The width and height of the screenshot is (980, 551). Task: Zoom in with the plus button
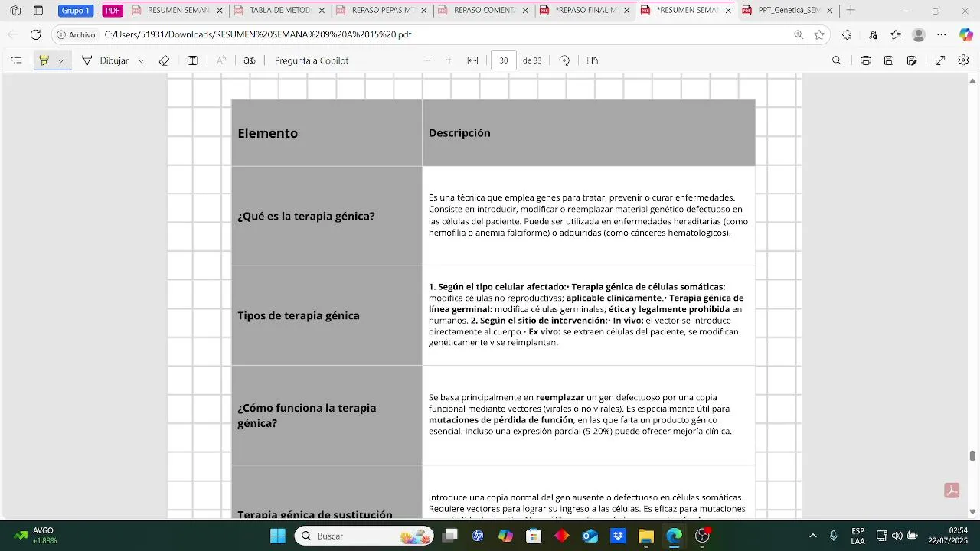[x=449, y=60]
